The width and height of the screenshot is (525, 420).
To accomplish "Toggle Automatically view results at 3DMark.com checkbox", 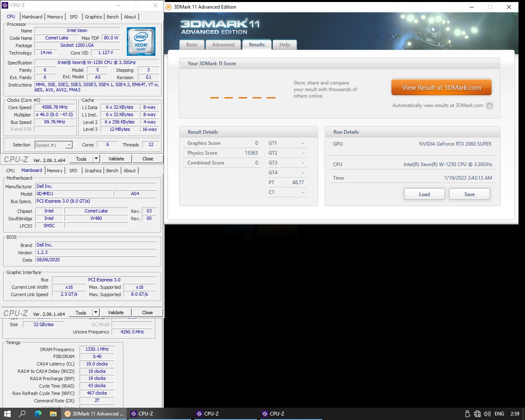I will (x=489, y=105).
